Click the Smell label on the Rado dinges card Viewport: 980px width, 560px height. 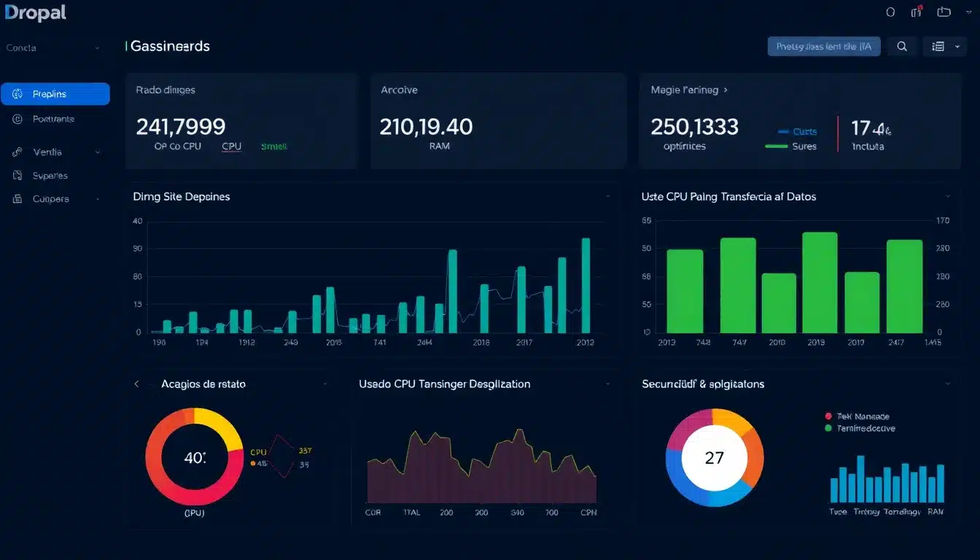coord(273,146)
